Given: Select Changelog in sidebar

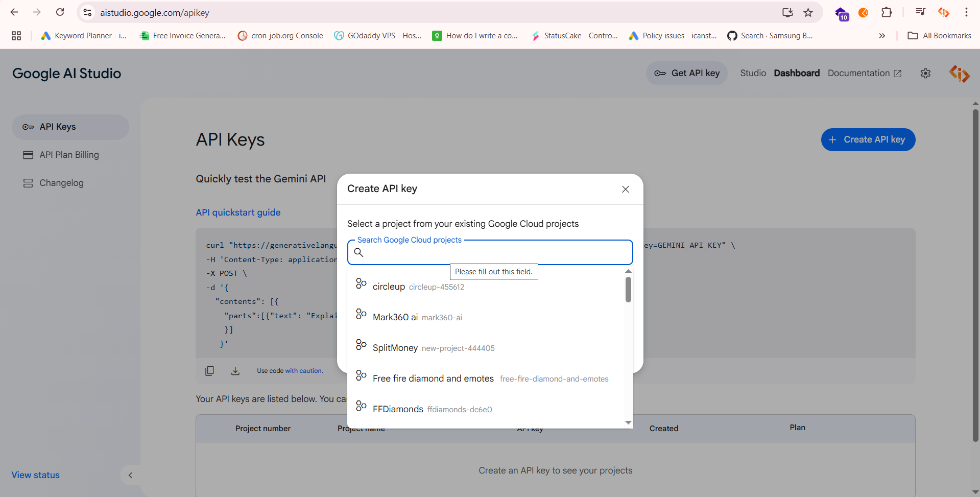Looking at the screenshot, I should tap(70, 183).
